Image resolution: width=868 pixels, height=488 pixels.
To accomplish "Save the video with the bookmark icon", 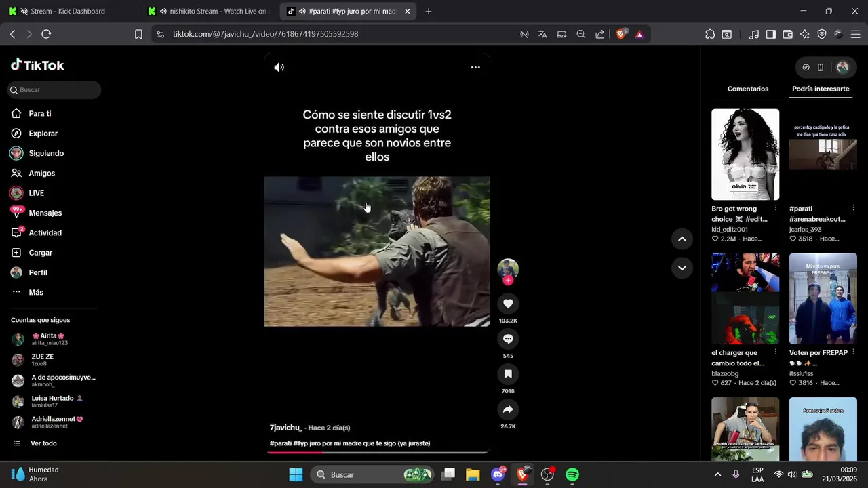I will tap(508, 373).
